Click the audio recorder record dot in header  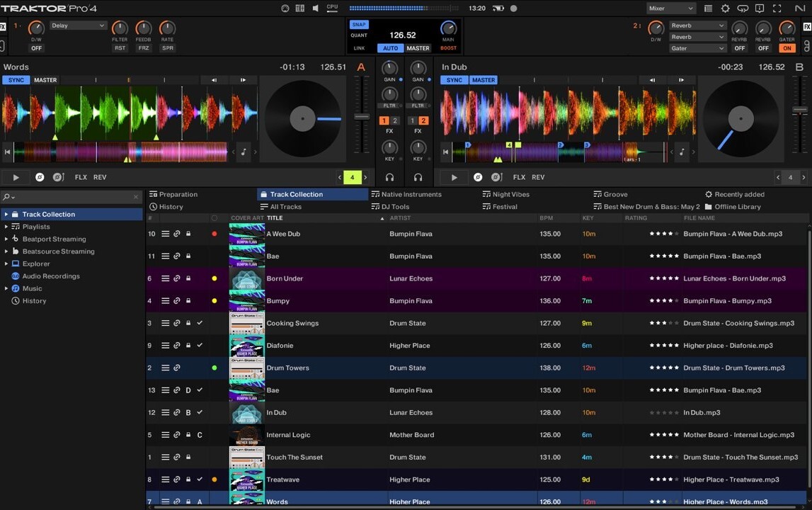click(513, 8)
